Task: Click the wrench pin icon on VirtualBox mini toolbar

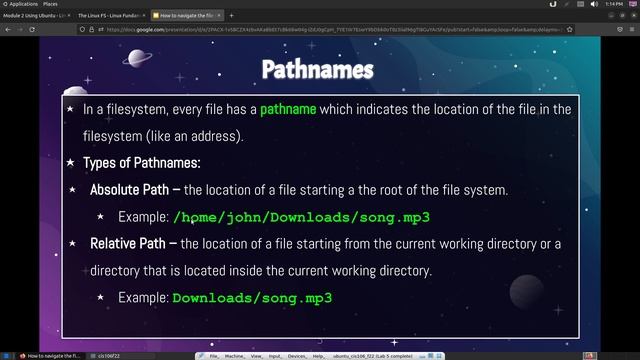Action: coord(201,356)
